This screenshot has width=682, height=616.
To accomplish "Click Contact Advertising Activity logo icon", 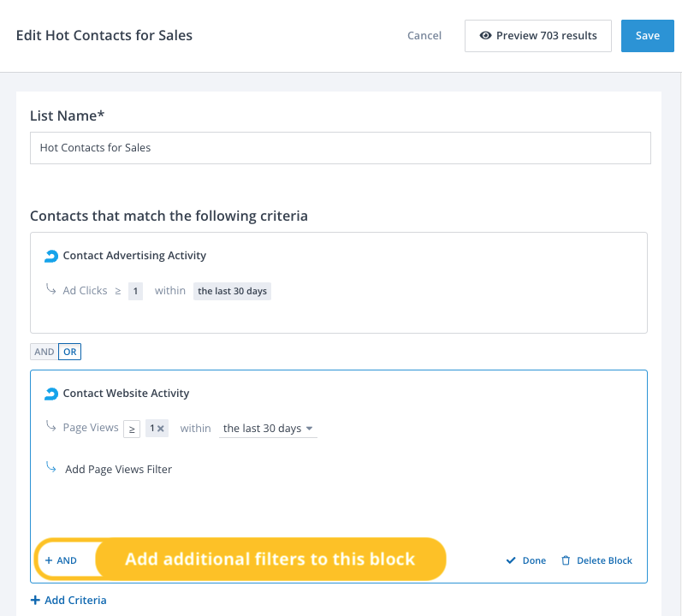I will click(51, 256).
